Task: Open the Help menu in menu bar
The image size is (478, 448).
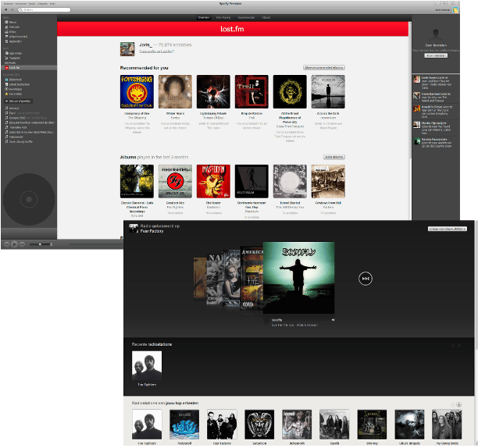Action: [52, 4]
